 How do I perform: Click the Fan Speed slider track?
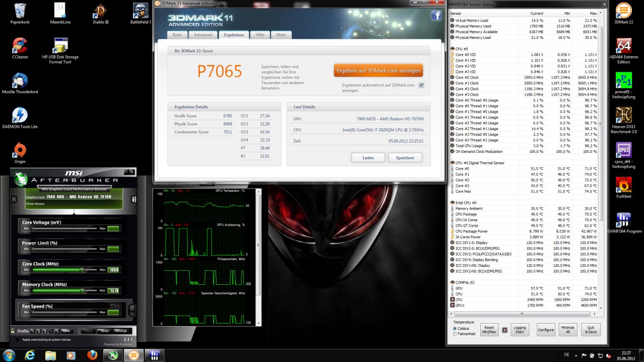pyautogui.click(x=64, y=312)
